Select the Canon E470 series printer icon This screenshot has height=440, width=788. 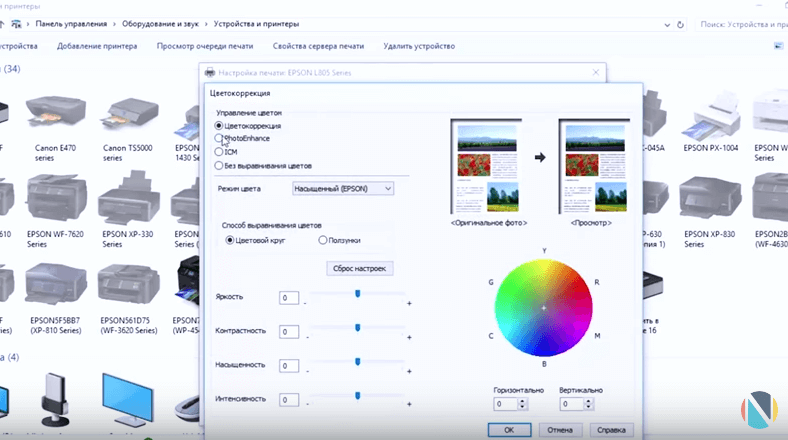tap(55, 111)
